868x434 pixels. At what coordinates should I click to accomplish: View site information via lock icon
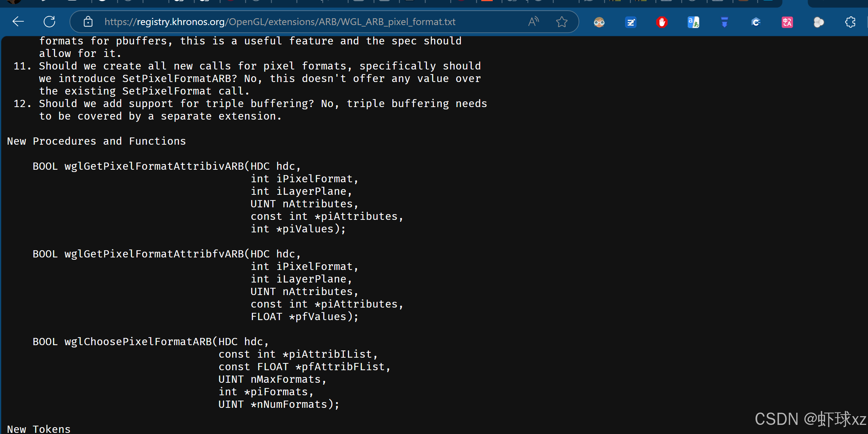(88, 22)
